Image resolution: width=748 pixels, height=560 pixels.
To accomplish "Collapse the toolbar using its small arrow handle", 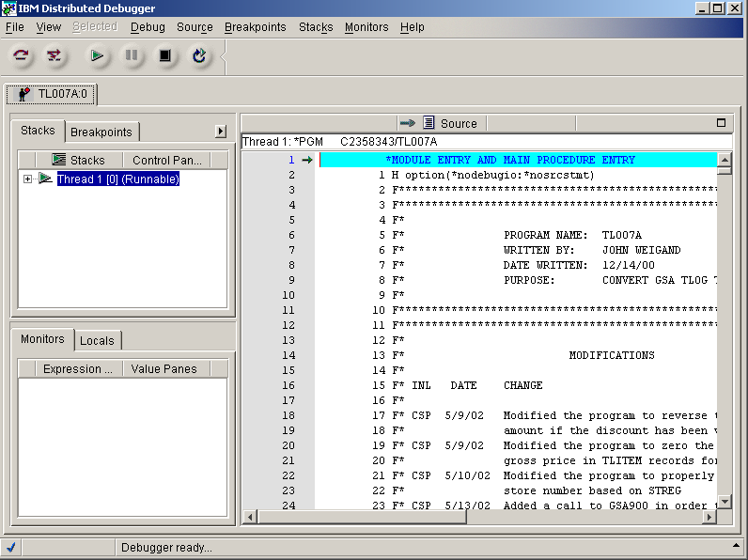I will tap(223, 56).
